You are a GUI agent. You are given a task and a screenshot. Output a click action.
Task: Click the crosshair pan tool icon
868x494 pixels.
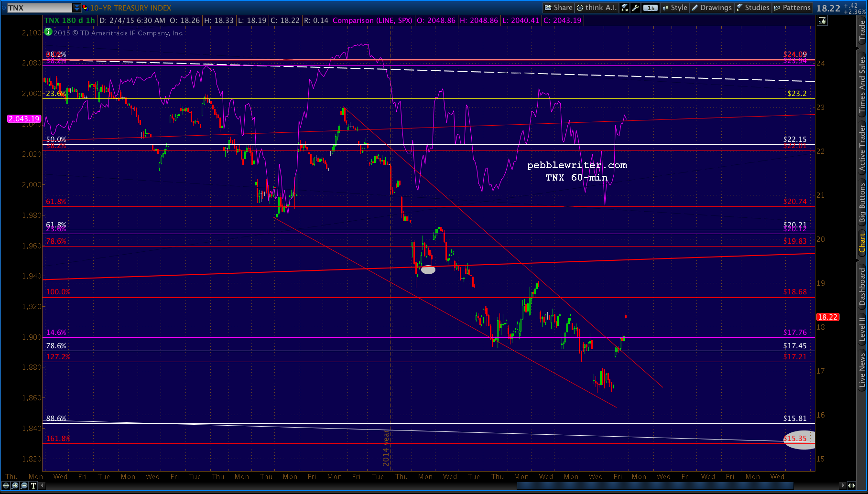tap(6, 486)
